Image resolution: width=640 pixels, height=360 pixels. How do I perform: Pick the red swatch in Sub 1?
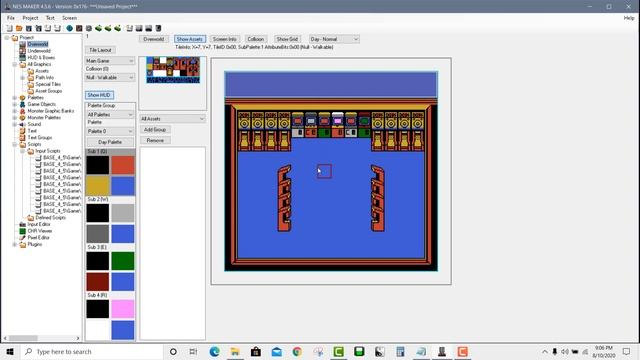[x=122, y=165]
